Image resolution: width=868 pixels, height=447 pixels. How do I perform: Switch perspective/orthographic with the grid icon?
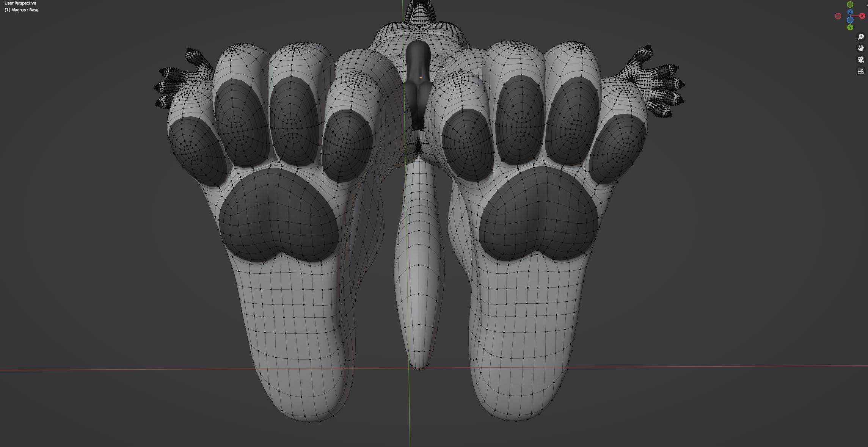861,71
